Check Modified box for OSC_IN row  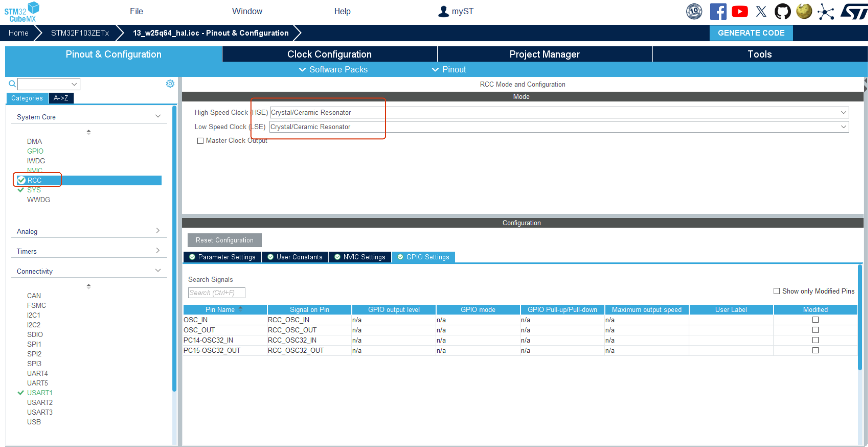815,320
